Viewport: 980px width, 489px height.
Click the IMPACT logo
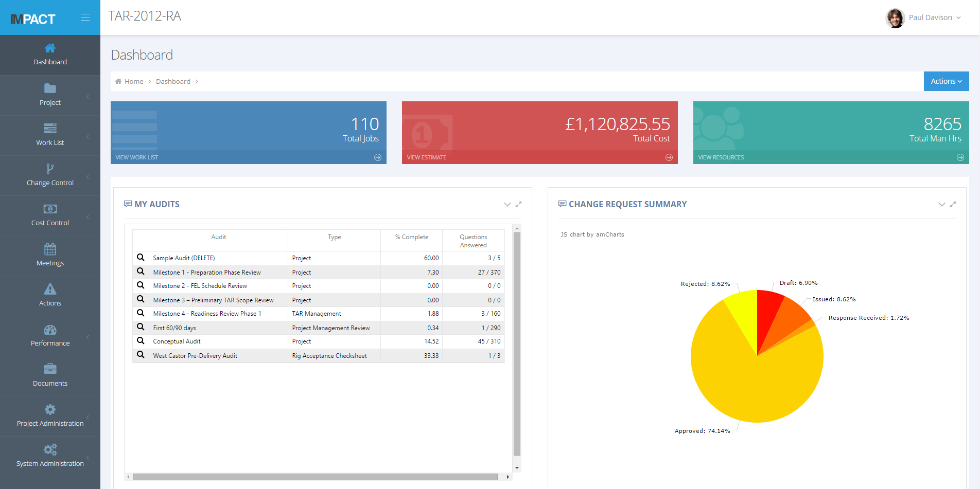(33, 19)
